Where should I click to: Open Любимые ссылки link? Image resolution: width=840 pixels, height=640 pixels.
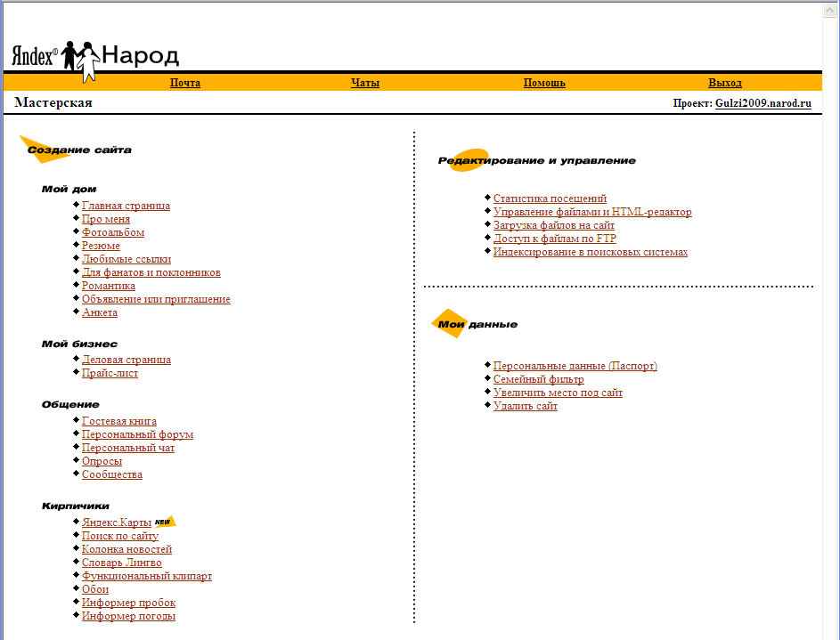pyautogui.click(x=126, y=259)
